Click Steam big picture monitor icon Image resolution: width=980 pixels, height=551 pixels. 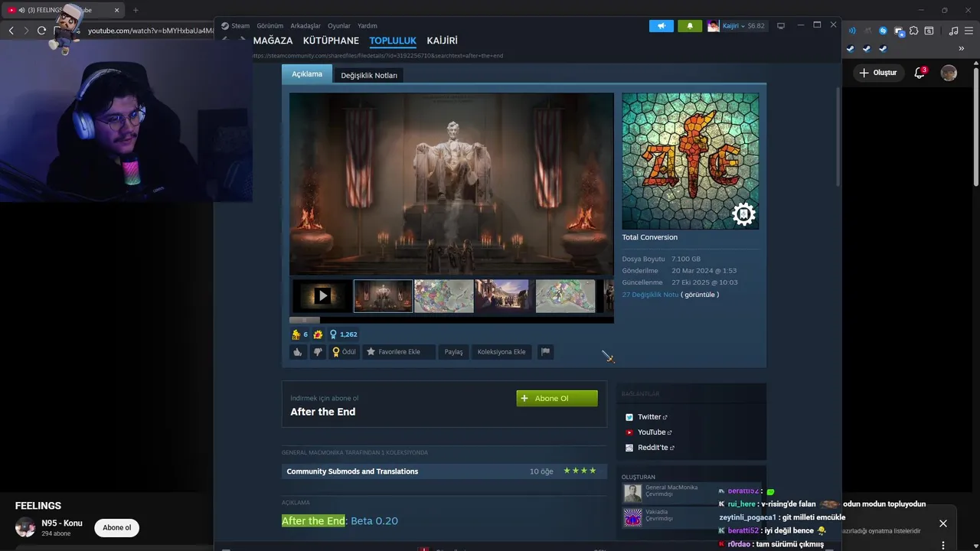coord(781,26)
